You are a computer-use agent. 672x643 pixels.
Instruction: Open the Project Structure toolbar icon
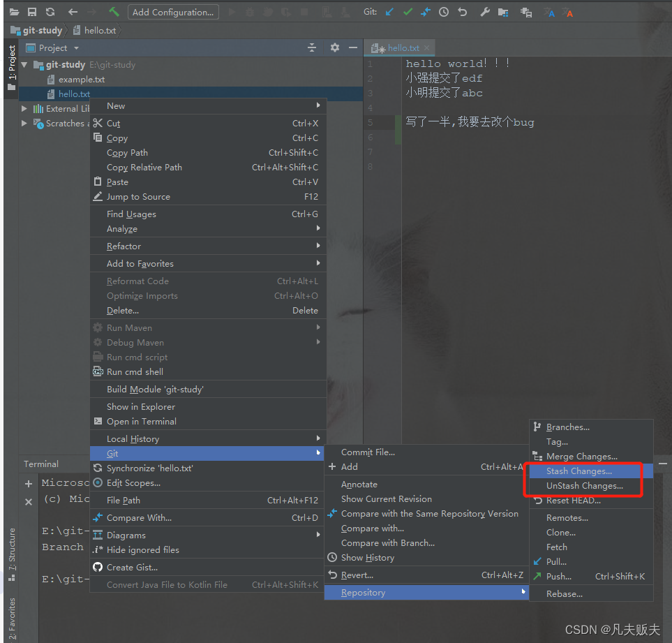pos(503,12)
